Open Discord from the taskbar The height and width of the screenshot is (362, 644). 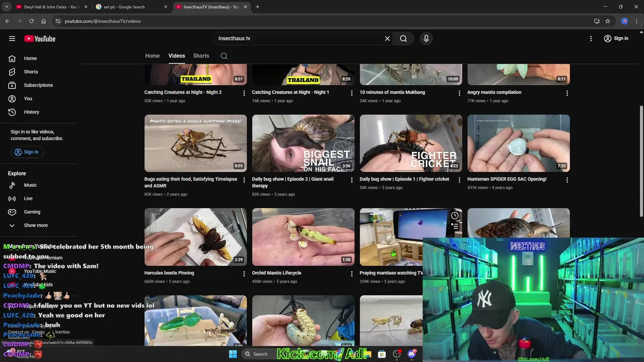412,354
